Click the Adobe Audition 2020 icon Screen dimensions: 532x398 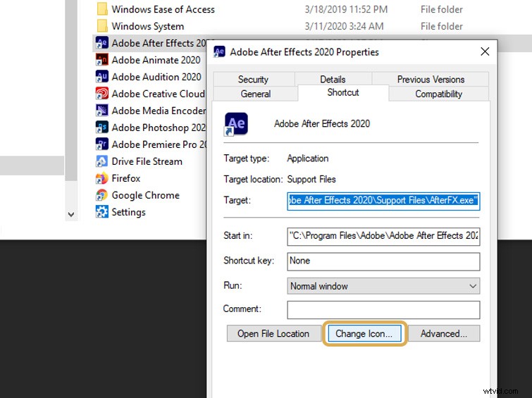click(101, 77)
